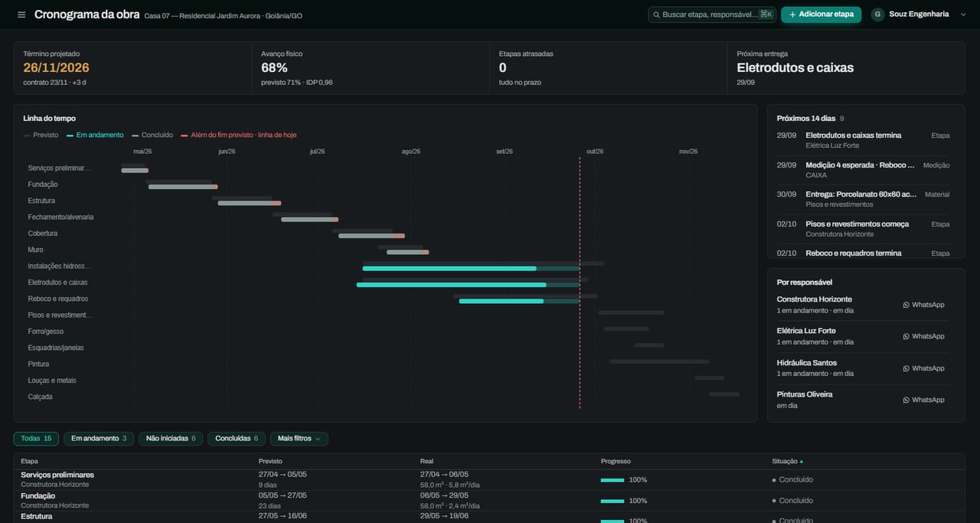
Task: Click the mai/26 month label on timeline
Action: tap(142, 152)
